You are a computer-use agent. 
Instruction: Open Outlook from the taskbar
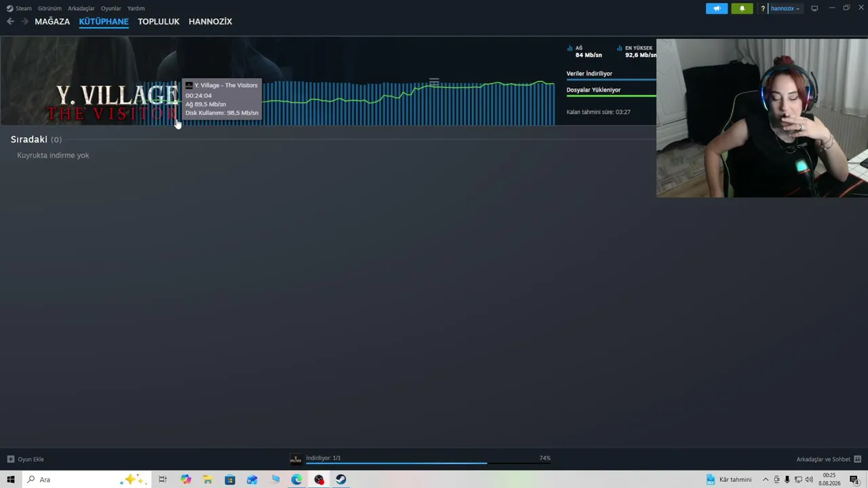252,480
